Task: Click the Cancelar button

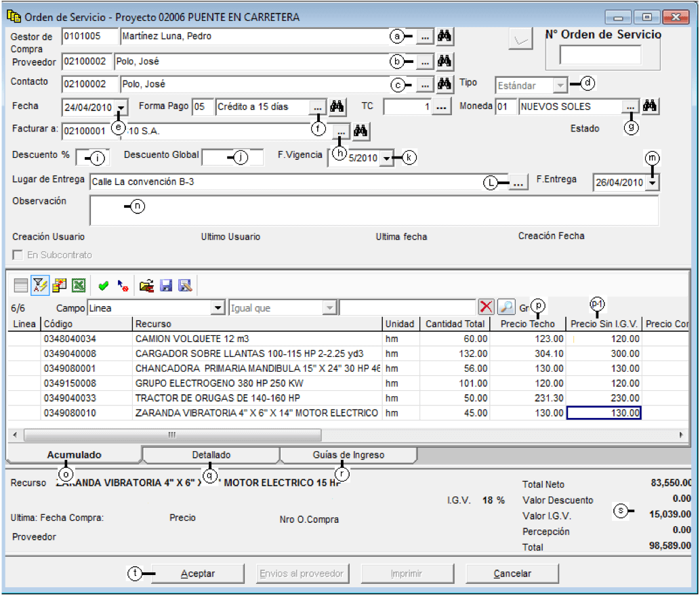Action: coord(512,574)
